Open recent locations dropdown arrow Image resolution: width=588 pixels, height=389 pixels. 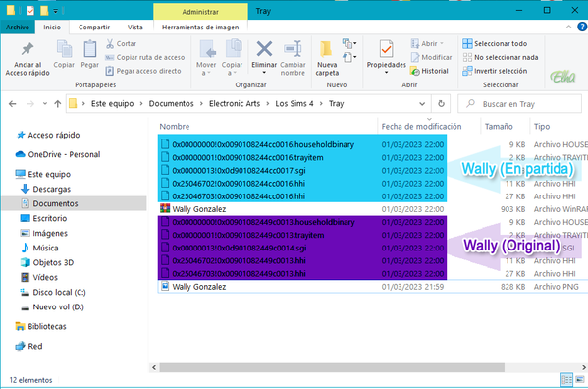point(44,104)
